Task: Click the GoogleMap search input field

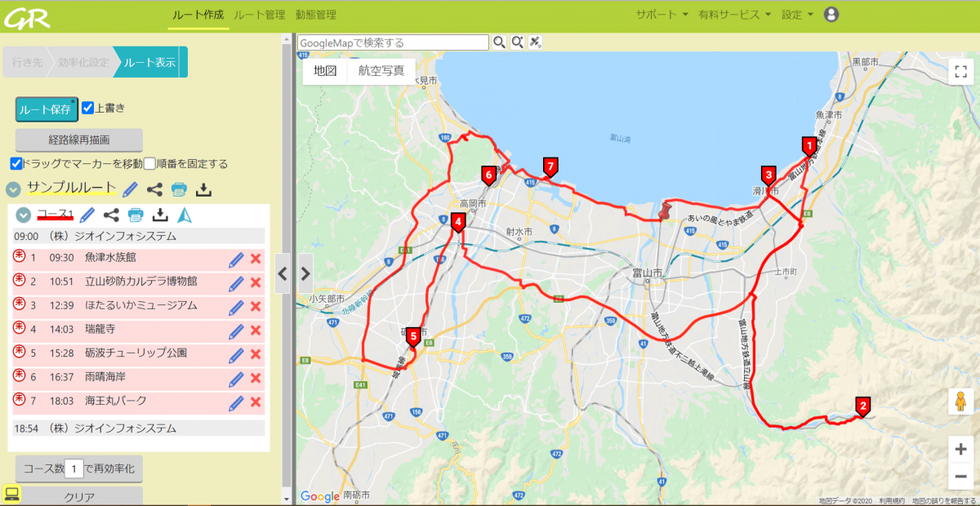Action: (x=392, y=42)
